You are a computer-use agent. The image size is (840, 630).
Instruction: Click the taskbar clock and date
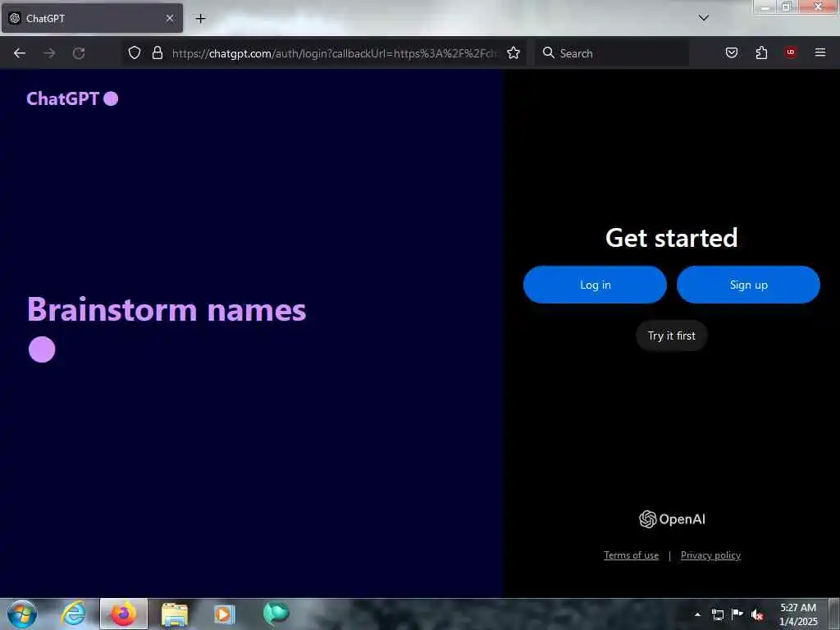tap(798, 614)
